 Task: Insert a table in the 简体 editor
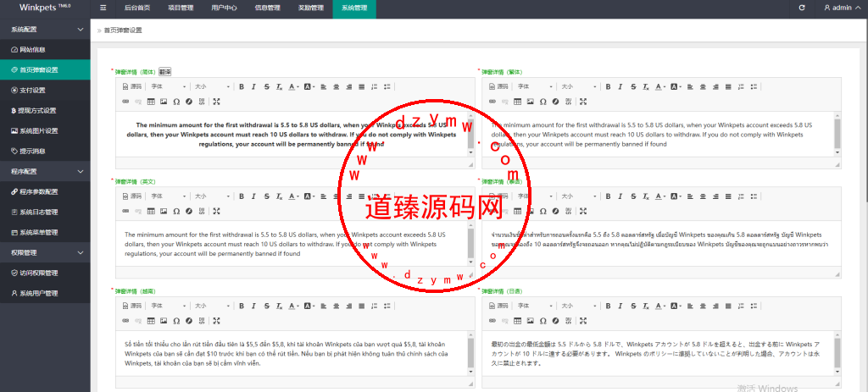[151, 102]
